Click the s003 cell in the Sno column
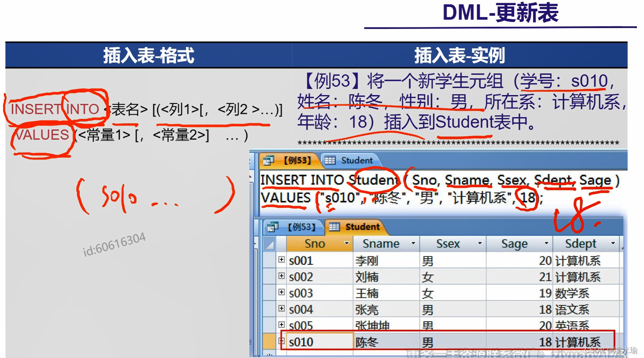Screen dimensions: 644x358 pyautogui.click(x=319, y=293)
